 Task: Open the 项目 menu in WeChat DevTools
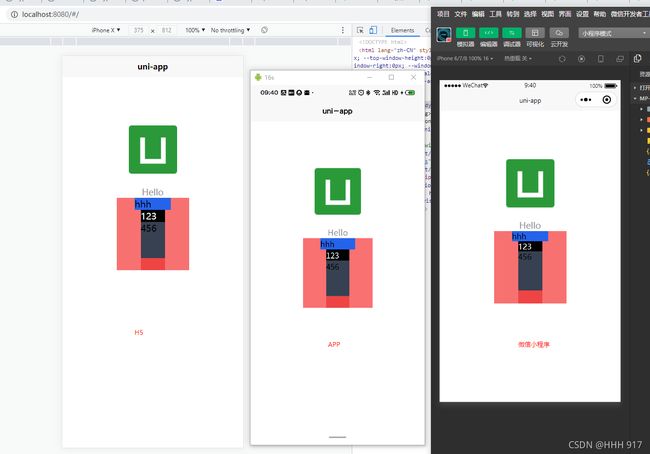[443, 14]
